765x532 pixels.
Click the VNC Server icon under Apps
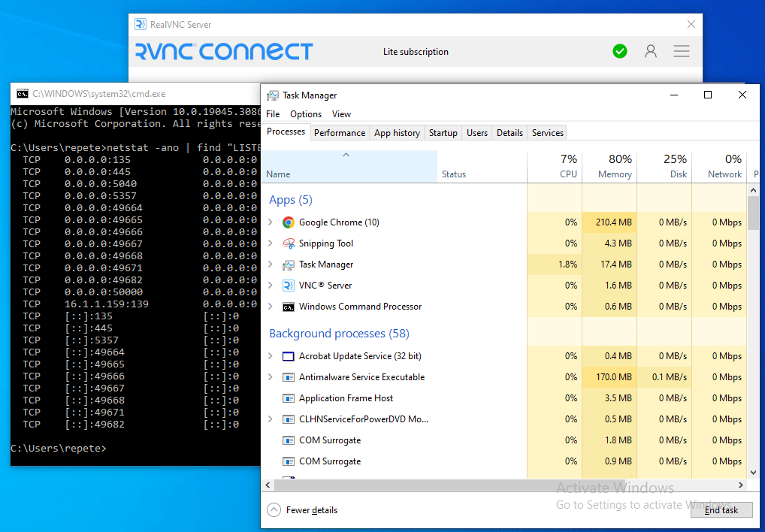click(289, 285)
